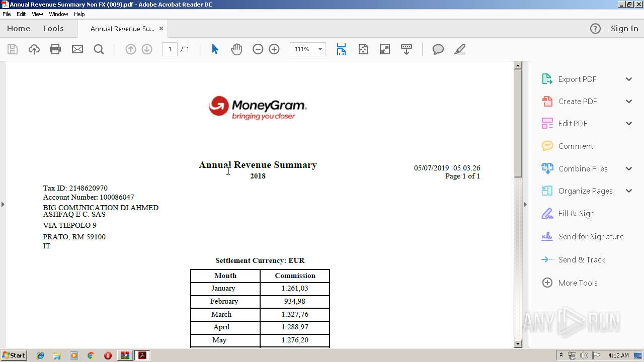Click the scroll down arrow
The height and width of the screenshot is (362, 644).
518,344
